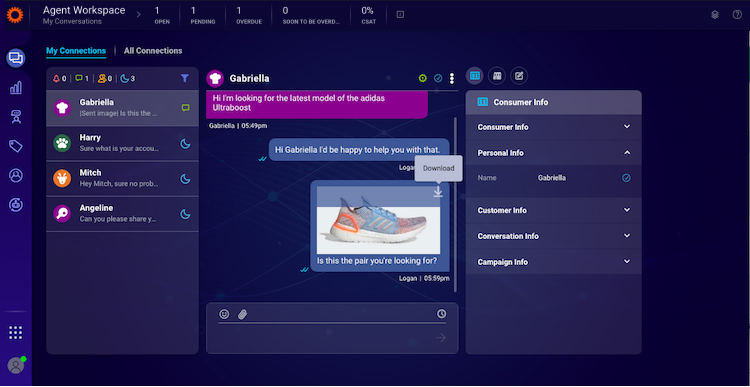Open the nine-dot app launcher grid

coord(16,332)
